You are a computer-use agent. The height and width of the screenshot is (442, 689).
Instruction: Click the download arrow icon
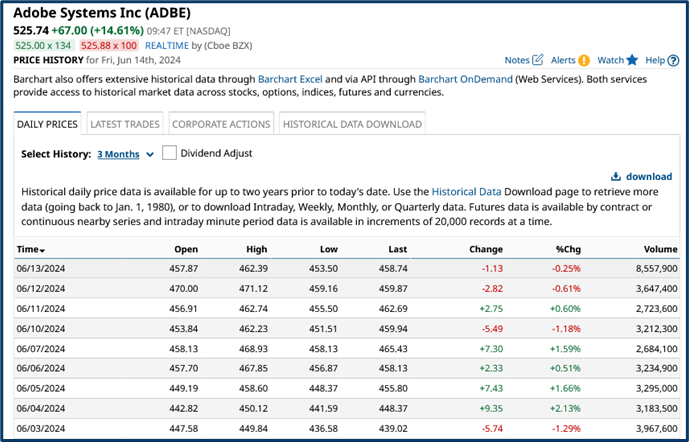coord(616,176)
